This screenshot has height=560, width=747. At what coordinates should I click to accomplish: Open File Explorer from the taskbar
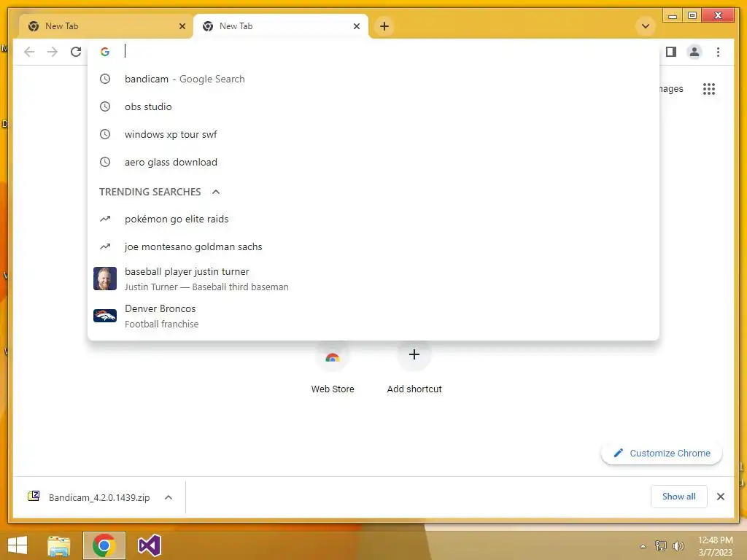(58, 545)
